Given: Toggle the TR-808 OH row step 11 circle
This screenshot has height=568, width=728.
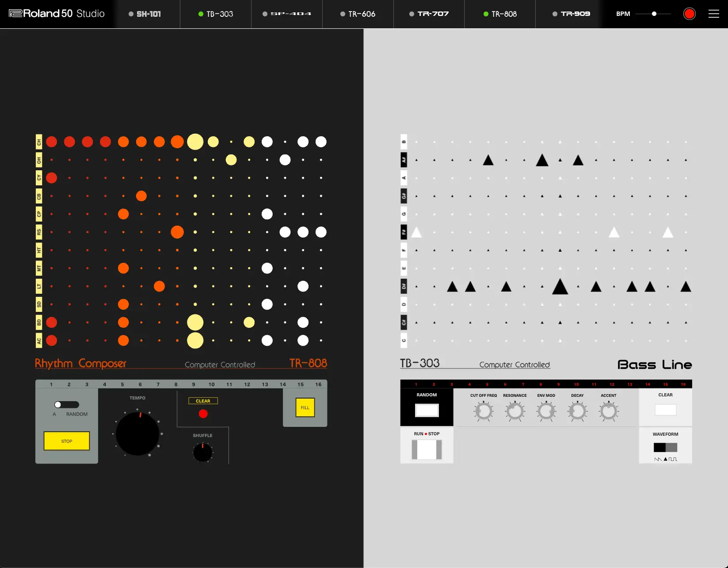Looking at the screenshot, I should [231, 160].
